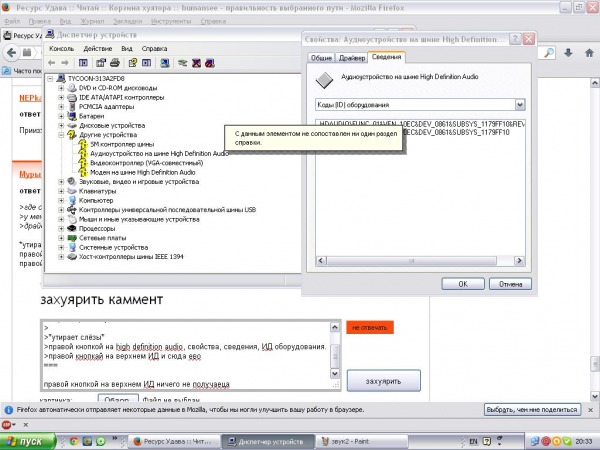
Task: Select the Сведения tab in Properties dialog
Action: (386, 57)
